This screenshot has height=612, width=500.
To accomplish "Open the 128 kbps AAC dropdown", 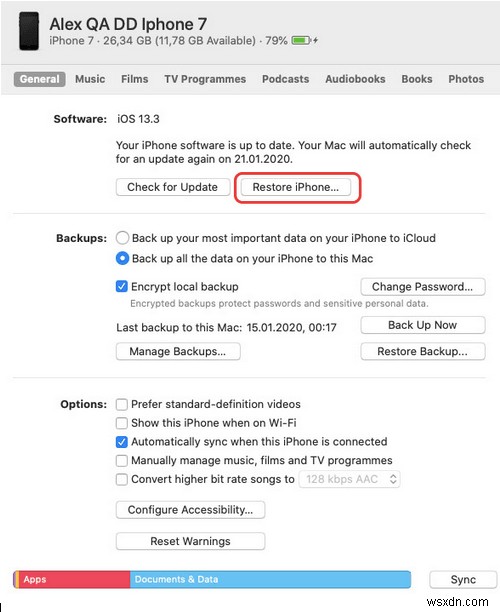I will coord(349,479).
